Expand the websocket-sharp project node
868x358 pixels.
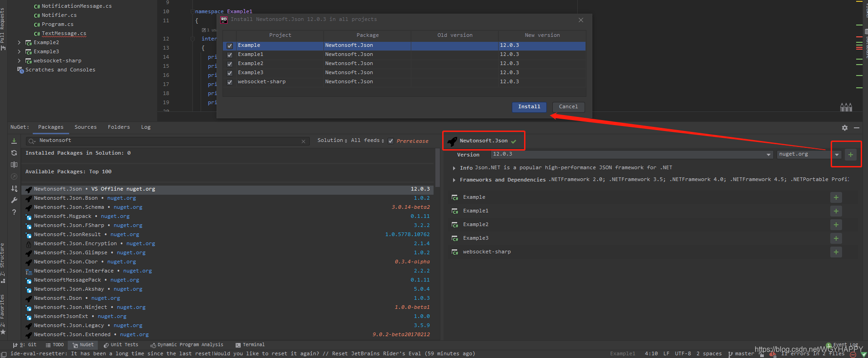coord(19,61)
